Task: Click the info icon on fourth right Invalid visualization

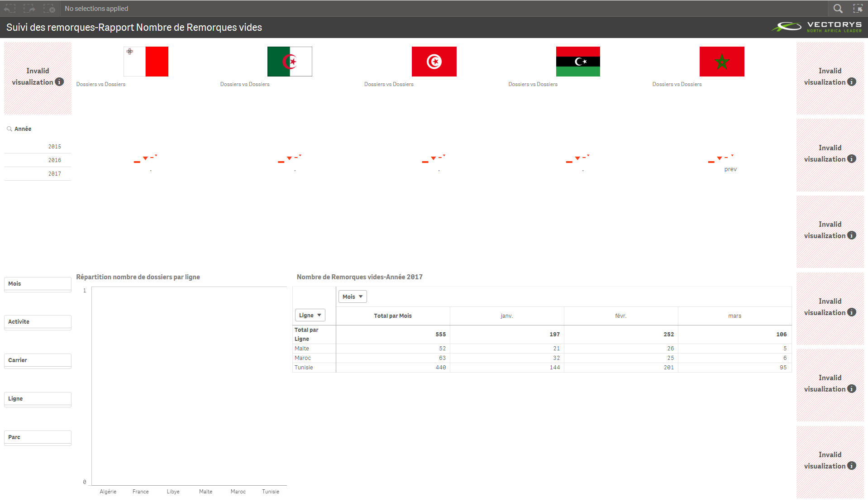Action: (x=852, y=312)
